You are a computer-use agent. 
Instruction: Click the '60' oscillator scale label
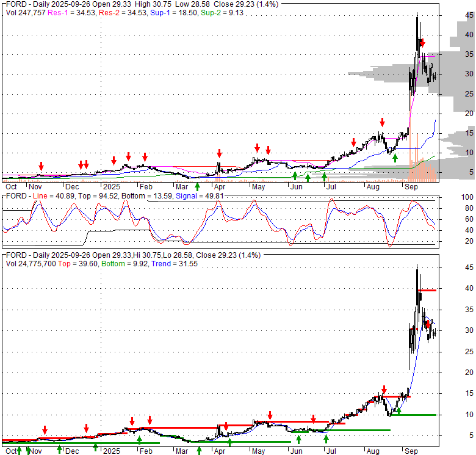[469, 219]
